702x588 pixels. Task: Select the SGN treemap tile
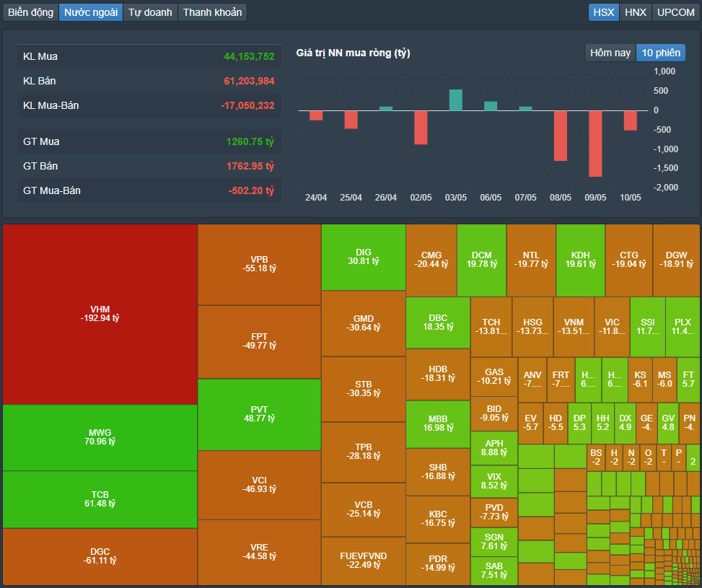pos(493,542)
